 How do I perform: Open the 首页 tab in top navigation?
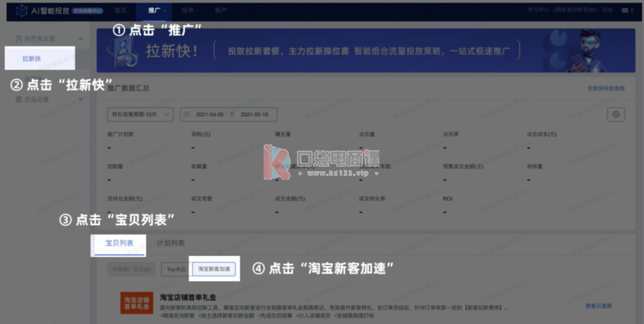121,10
